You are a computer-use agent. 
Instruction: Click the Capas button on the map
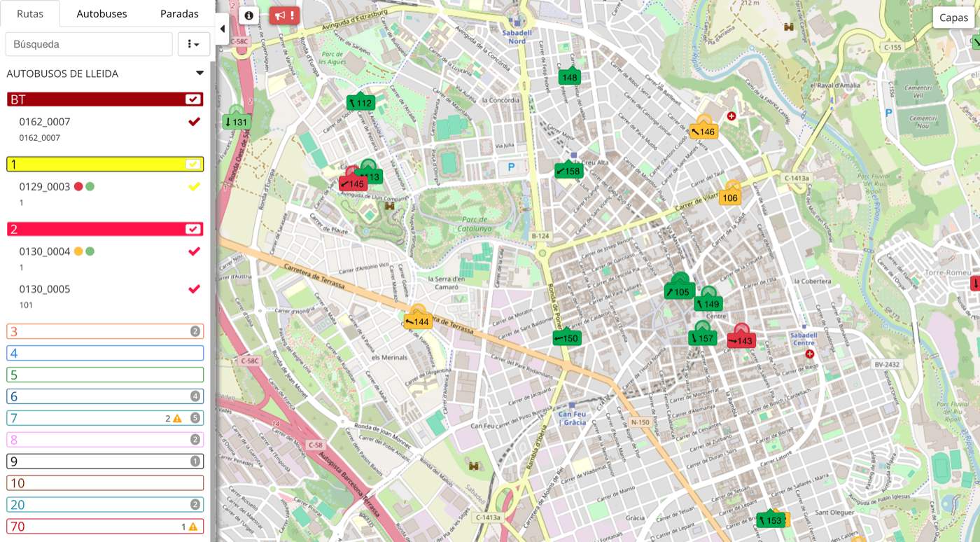953,18
